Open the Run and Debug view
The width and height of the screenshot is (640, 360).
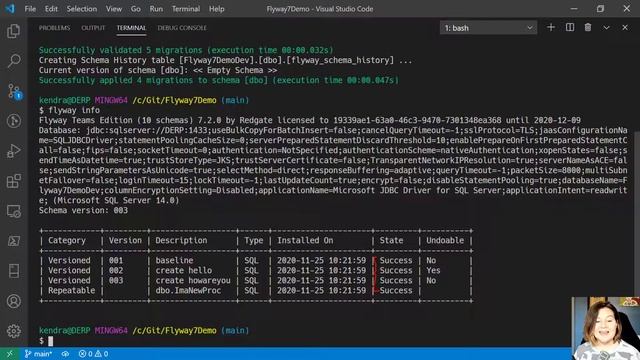[13, 151]
